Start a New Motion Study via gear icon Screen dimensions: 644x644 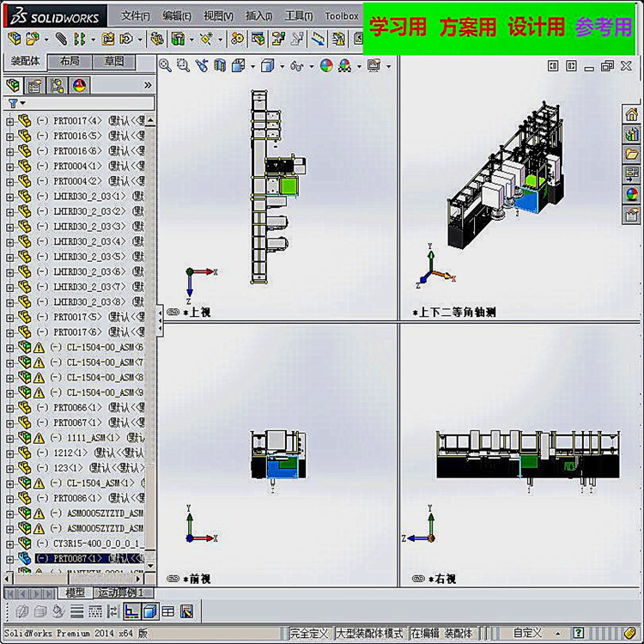pyautogui.click(x=237, y=39)
